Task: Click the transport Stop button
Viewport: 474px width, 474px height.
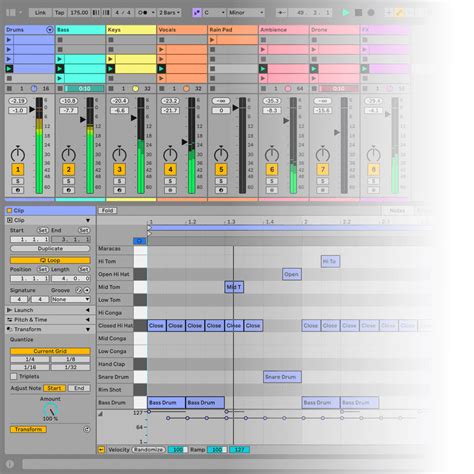Action: [x=359, y=13]
